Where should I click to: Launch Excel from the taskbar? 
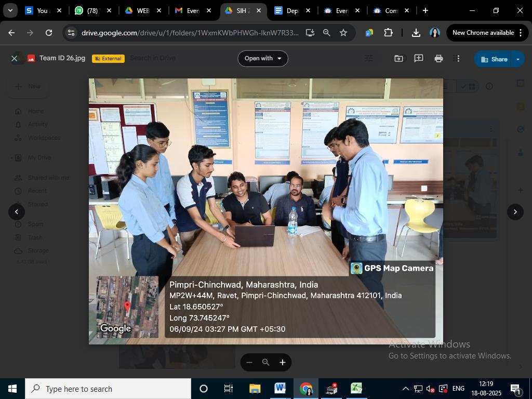coord(356,388)
